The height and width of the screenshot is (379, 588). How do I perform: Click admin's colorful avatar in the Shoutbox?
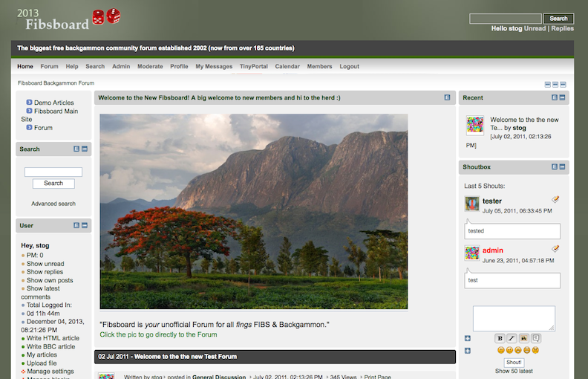point(471,253)
